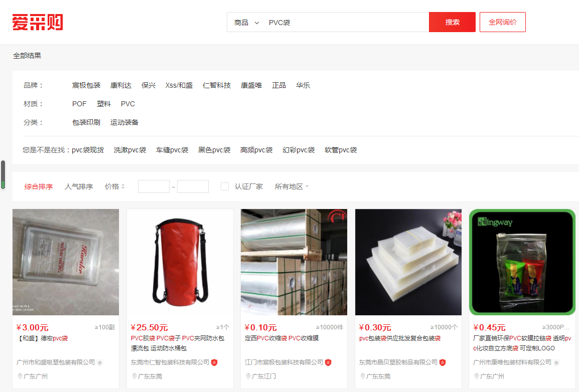The image size is (579, 392).
Task: Click gray badge icon beside 广州市康唯包装材料有限公司
Action: click(556, 362)
